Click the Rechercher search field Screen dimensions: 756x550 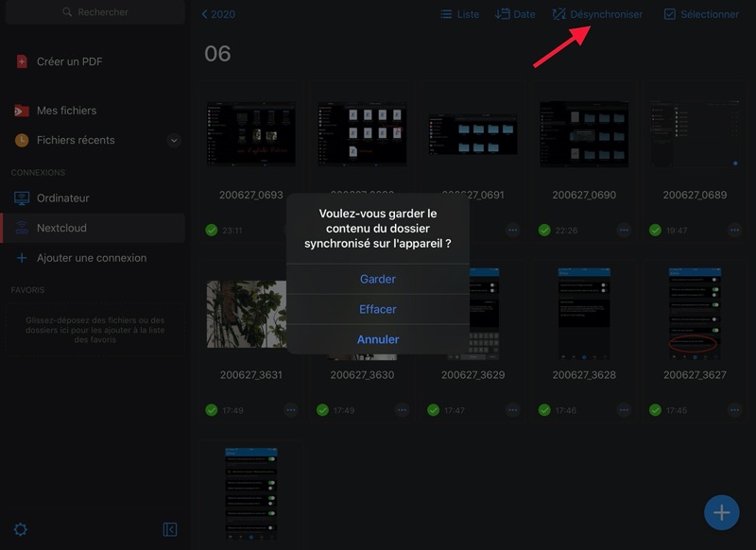(93, 12)
